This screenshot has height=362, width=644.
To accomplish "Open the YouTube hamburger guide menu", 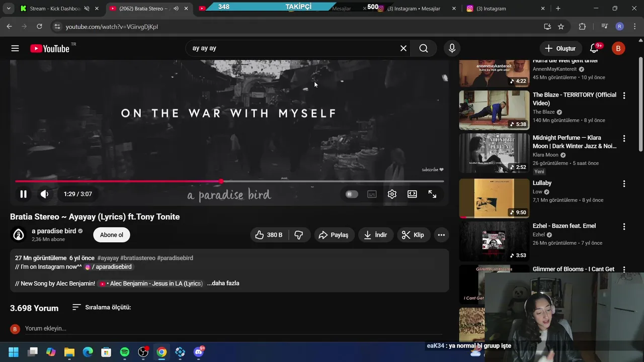I will coord(15,48).
